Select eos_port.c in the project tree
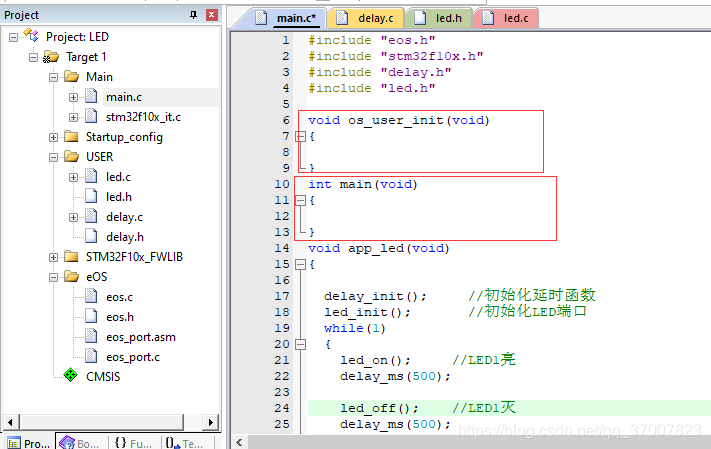The width and height of the screenshot is (711, 449). pos(133,357)
